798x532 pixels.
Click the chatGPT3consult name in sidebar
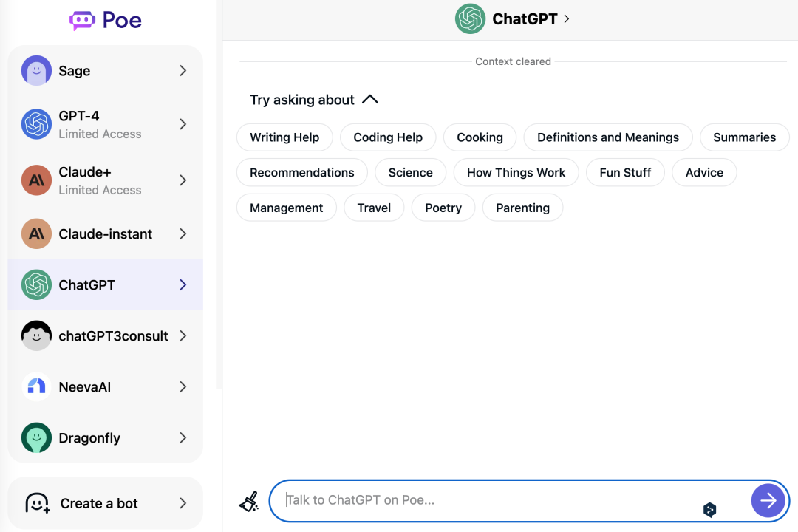pos(113,336)
